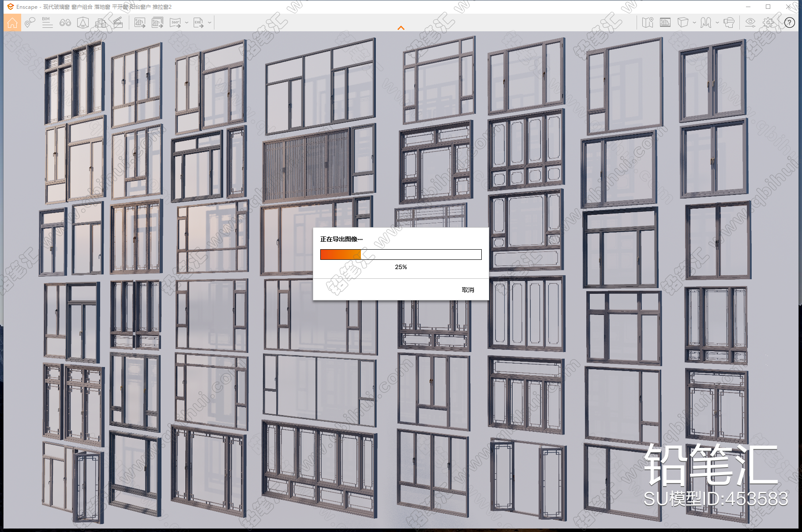
Task: Click the 360° panorama export icon
Action: [x=176, y=23]
